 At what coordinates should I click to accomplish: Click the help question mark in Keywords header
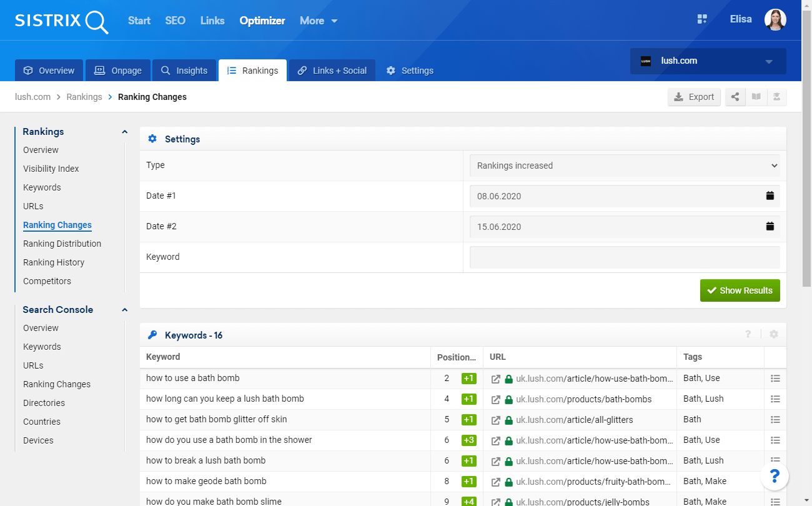748,334
